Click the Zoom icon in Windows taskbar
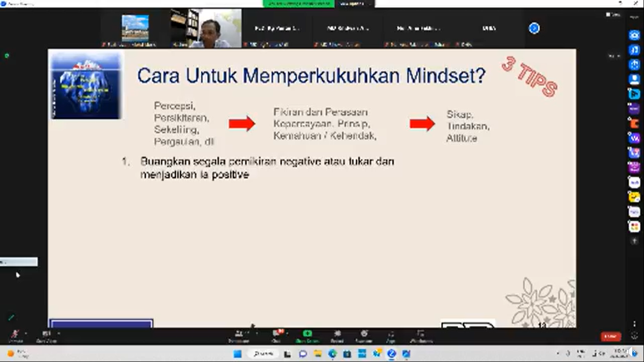The width and height of the screenshot is (644, 362). [x=391, y=354]
